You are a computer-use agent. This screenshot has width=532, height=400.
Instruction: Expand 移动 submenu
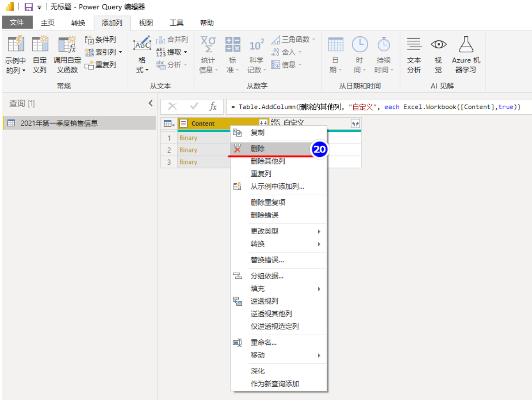pyautogui.click(x=279, y=355)
